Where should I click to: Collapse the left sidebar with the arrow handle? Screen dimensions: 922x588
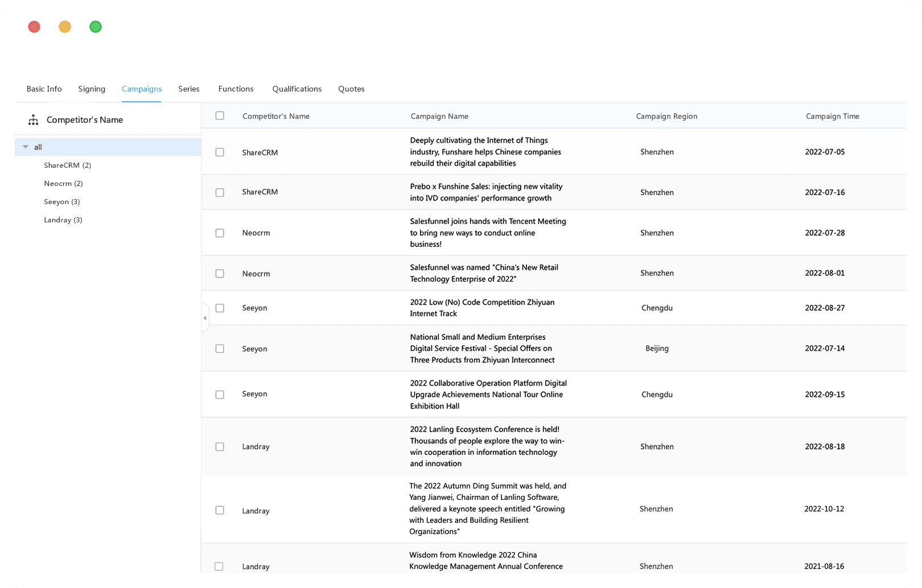pos(205,318)
